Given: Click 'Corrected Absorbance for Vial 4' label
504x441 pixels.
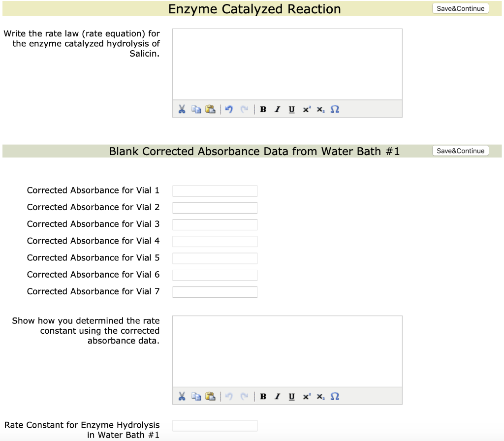Looking at the screenshot, I should coord(93,241).
